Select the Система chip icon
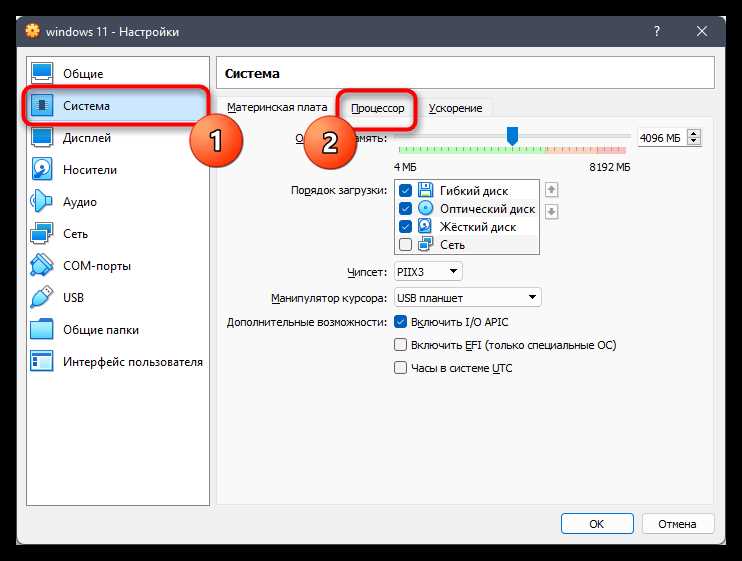The height and width of the screenshot is (561, 742). pos(42,105)
